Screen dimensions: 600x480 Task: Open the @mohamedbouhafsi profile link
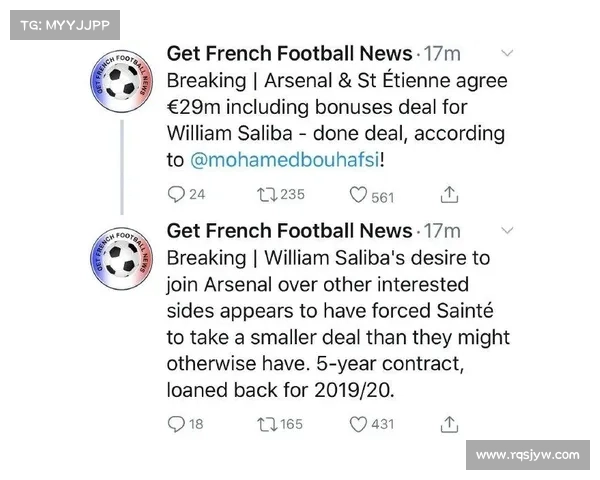285,160
